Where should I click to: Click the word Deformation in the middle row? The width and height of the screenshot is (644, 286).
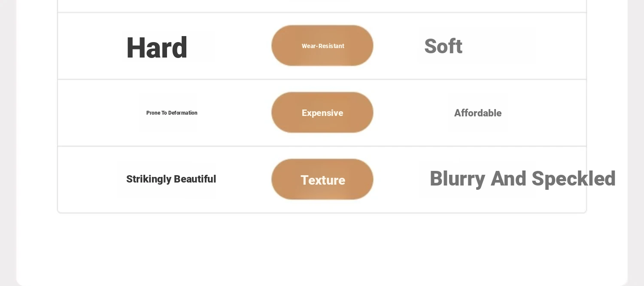[183, 113]
